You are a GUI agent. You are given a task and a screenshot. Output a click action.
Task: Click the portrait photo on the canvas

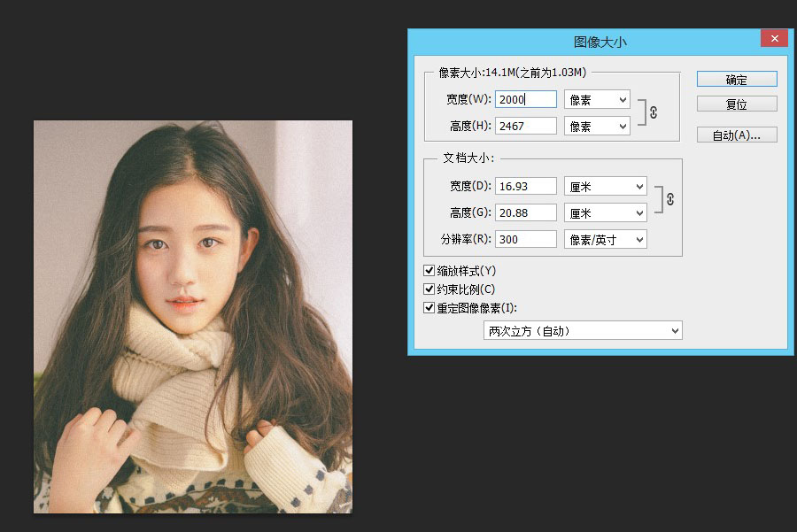pos(193,317)
